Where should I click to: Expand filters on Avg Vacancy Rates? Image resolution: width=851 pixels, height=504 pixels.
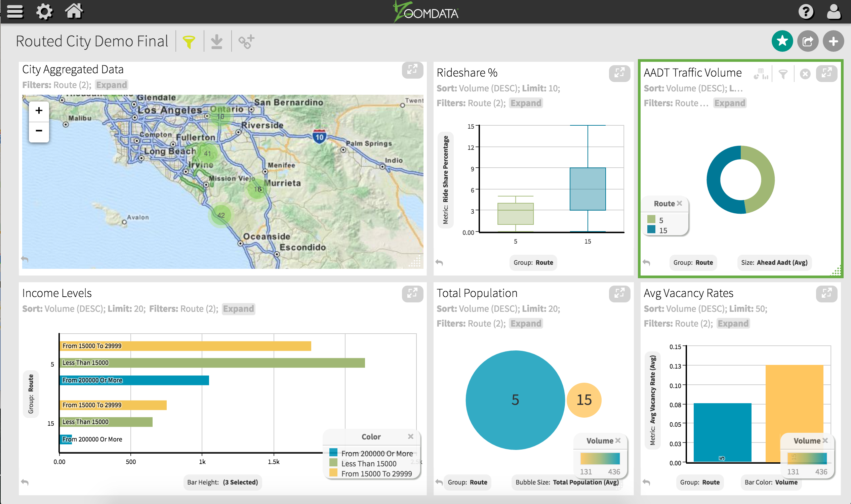click(x=733, y=323)
